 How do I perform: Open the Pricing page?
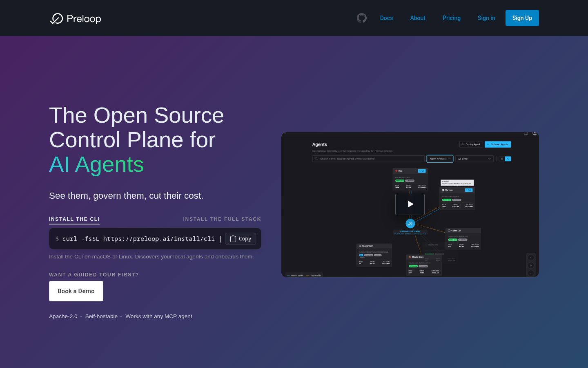coord(452,18)
